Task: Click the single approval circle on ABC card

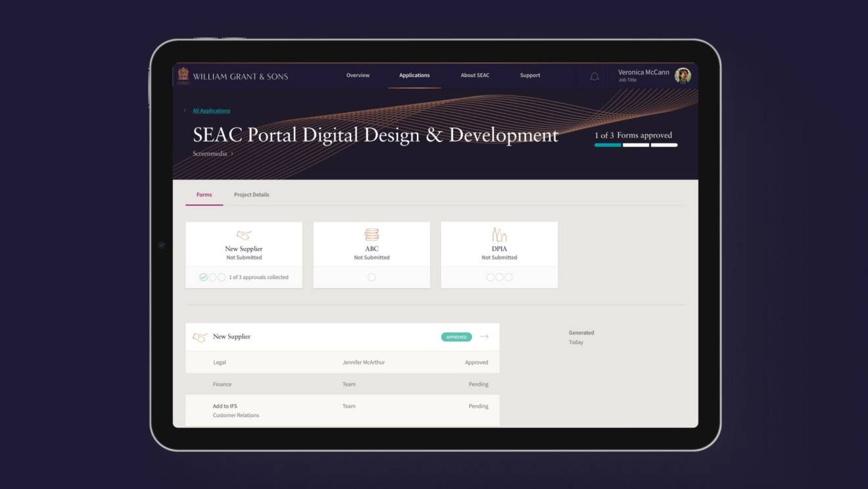Action: pos(372,278)
